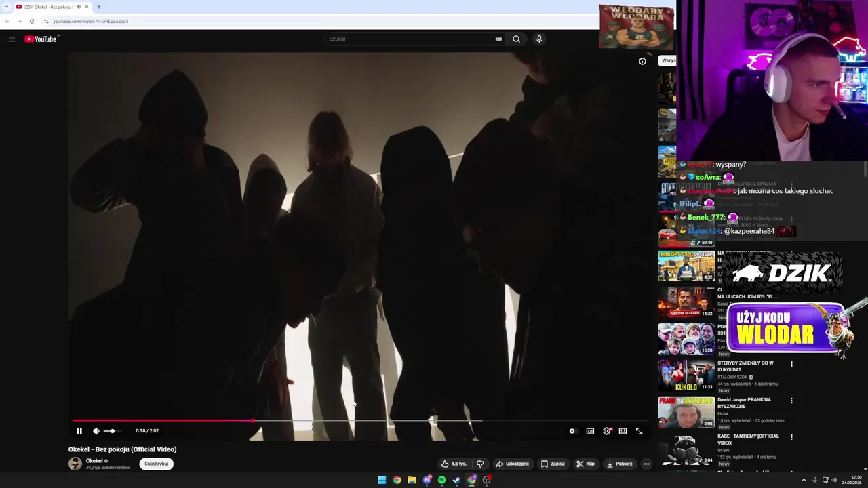Click the Szukaj search field
868x488 pixels.
point(410,39)
